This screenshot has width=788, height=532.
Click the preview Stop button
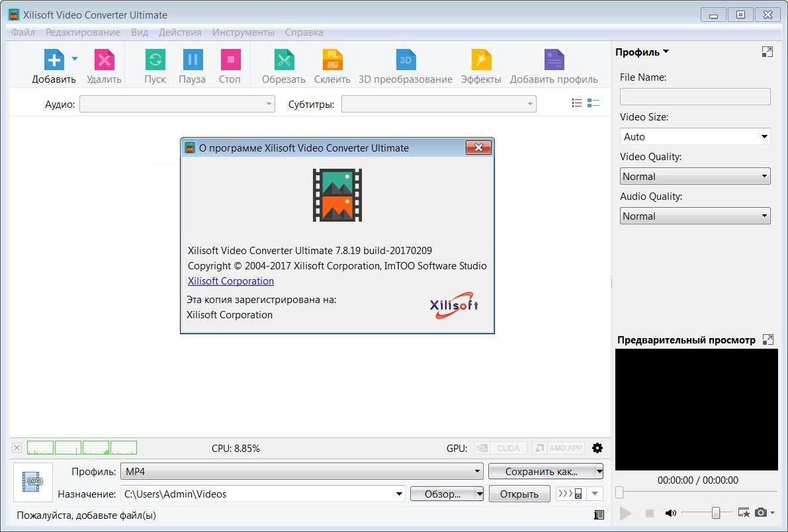coord(649,513)
